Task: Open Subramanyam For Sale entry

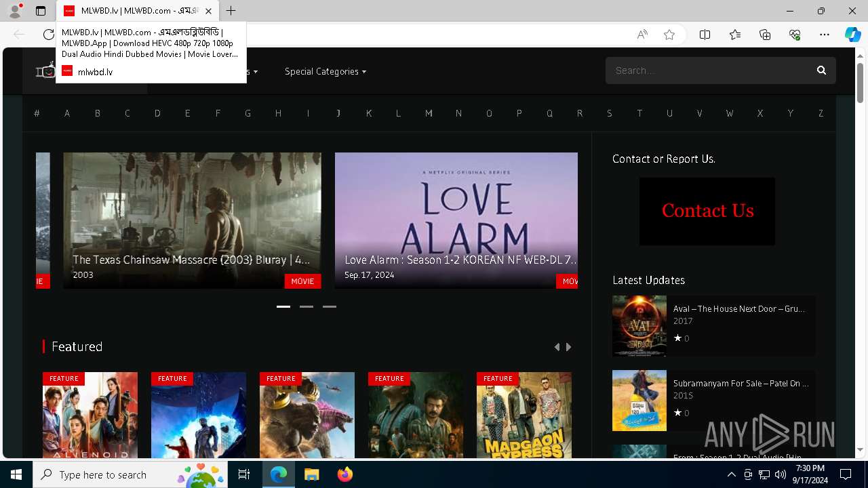Action: (x=741, y=383)
